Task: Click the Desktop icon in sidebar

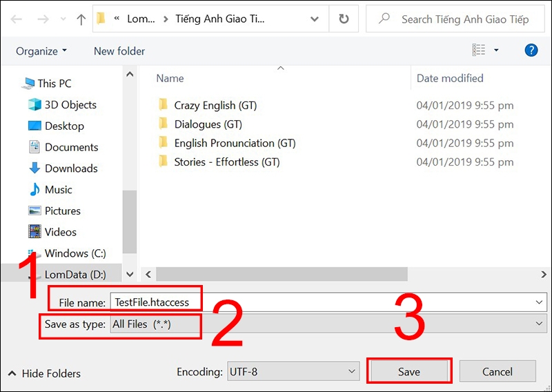Action: click(34, 126)
